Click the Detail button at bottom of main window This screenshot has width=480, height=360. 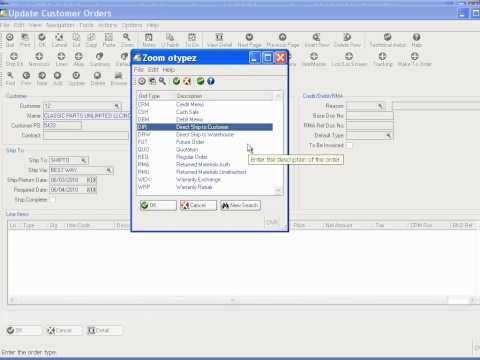point(104,330)
